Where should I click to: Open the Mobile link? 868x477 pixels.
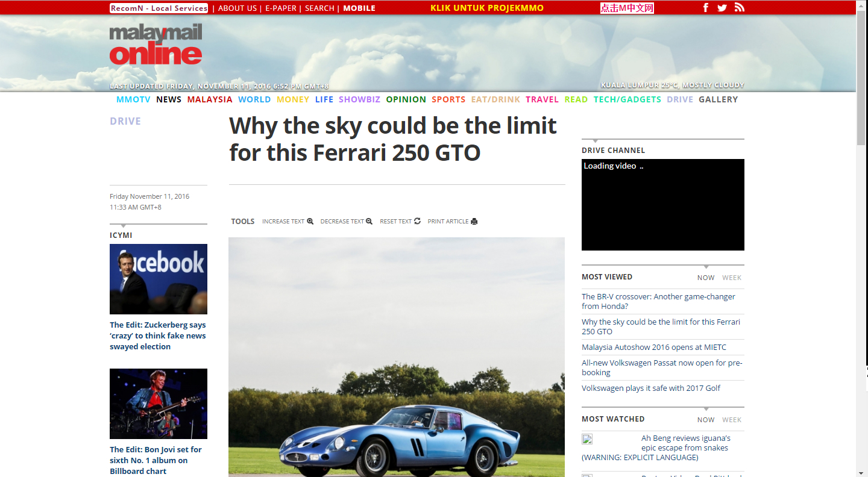click(x=359, y=8)
